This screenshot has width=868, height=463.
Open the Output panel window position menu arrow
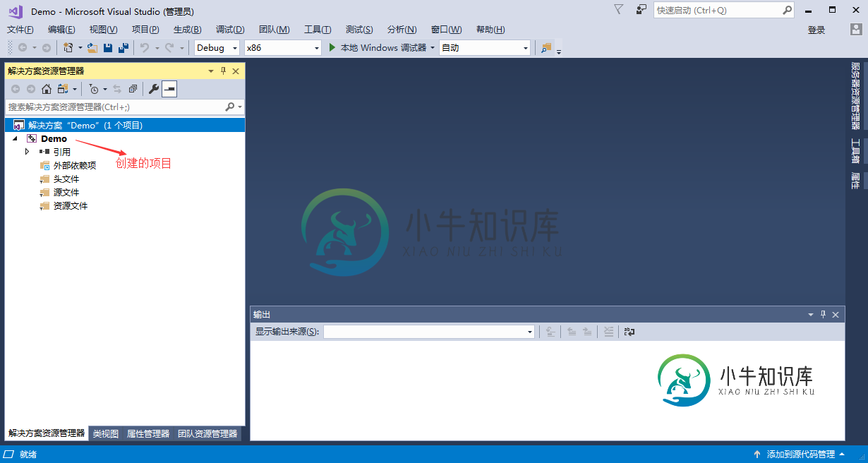click(811, 315)
